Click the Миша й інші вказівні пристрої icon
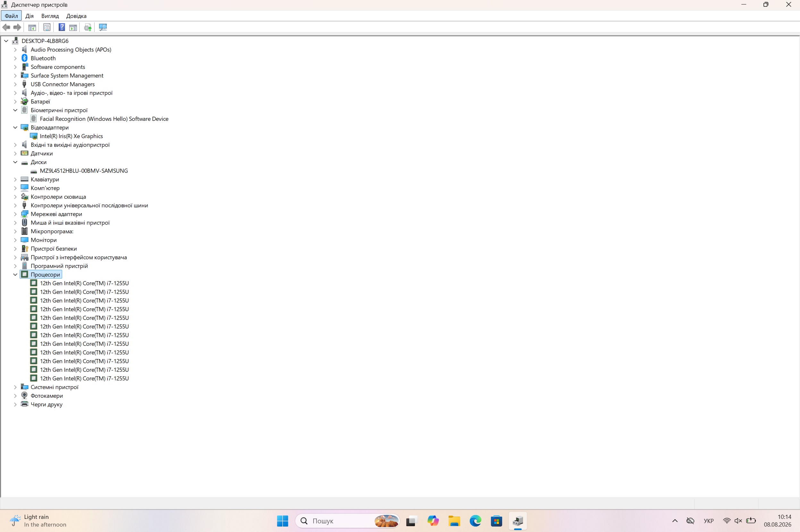 (24, 222)
